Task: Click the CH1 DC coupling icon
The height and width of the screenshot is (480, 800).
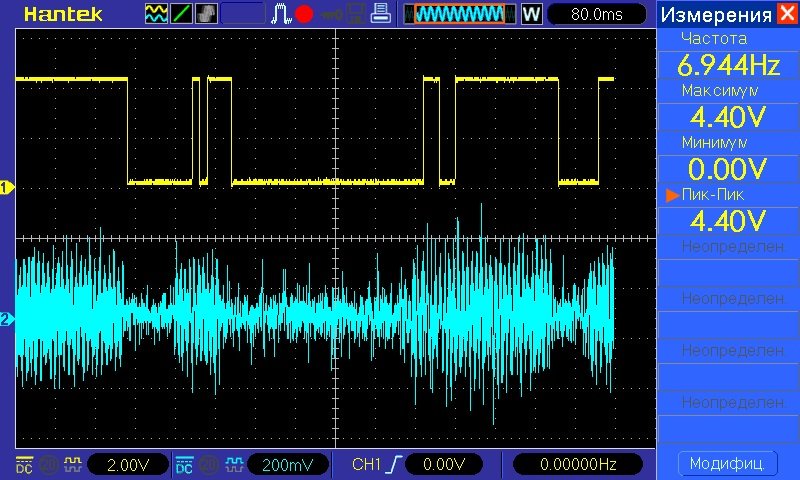Action: 23,464
